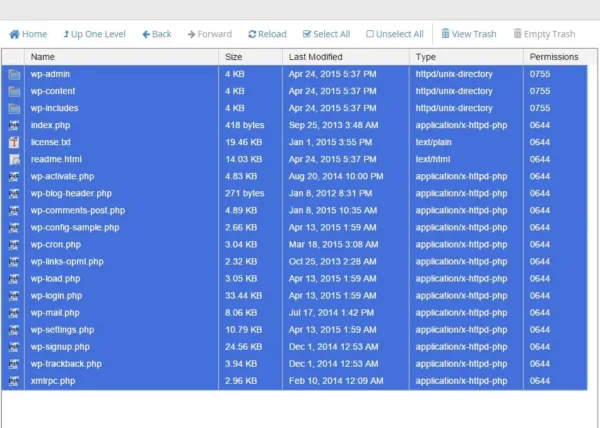This screenshot has height=428, width=600.
Task: Click the wp-comments-post.php file icon
Action: 14,211
